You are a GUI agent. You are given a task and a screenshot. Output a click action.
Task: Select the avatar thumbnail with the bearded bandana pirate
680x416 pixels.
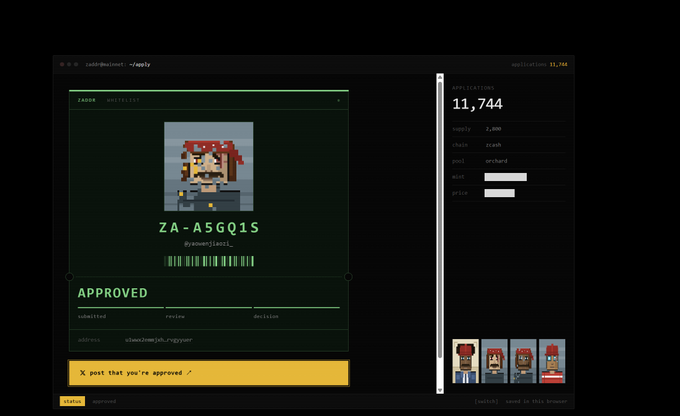tap(523, 361)
